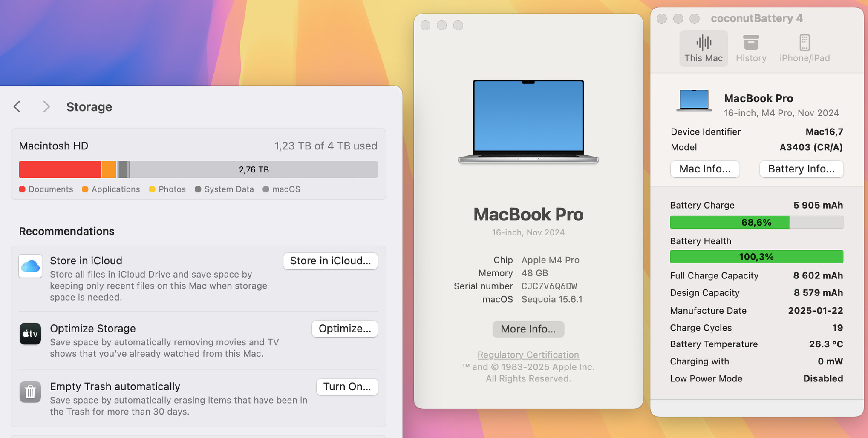Click the MacBook Pro thumbnail in coconutBattery
The height and width of the screenshot is (438, 868).
point(694,100)
